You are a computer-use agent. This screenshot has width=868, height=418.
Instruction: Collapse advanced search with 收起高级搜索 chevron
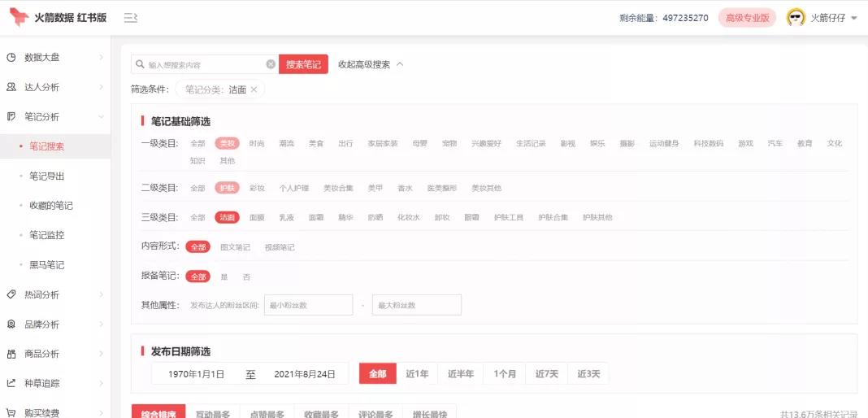click(400, 64)
